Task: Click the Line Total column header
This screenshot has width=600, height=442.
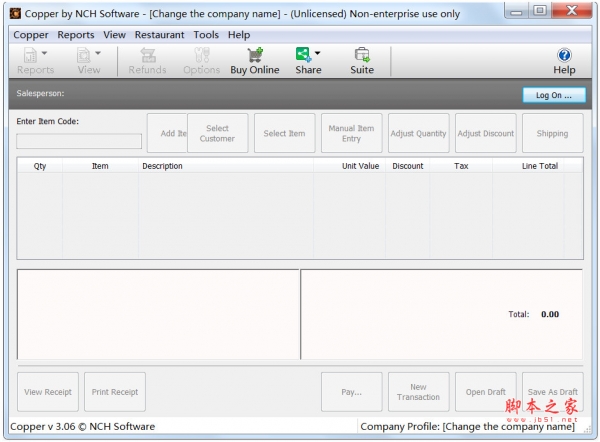Action: 528,166
